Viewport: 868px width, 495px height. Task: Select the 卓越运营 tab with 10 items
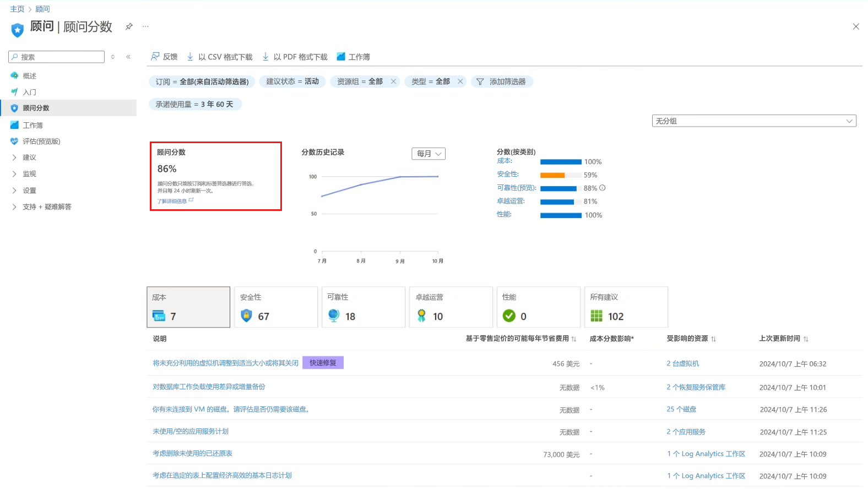coord(451,307)
